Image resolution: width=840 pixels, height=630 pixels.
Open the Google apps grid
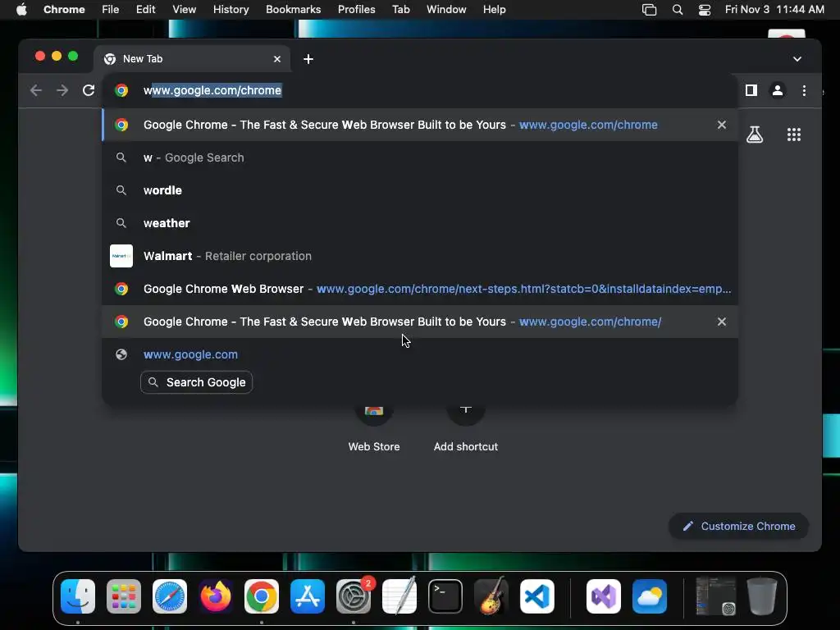pyautogui.click(x=794, y=135)
